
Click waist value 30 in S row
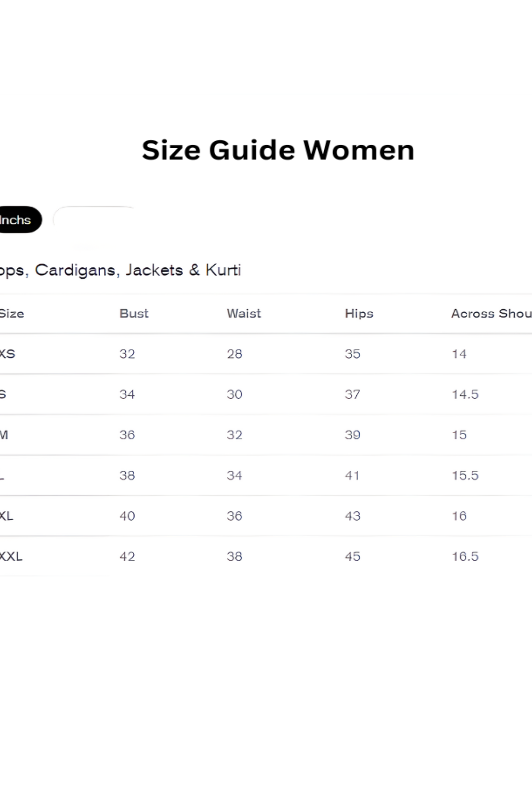pyautogui.click(x=234, y=394)
